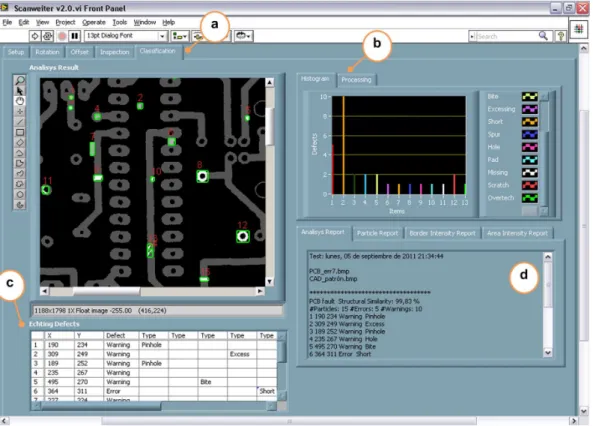Click image viewer scroll down arrow
The height and width of the screenshot is (426, 593).
click(269, 281)
